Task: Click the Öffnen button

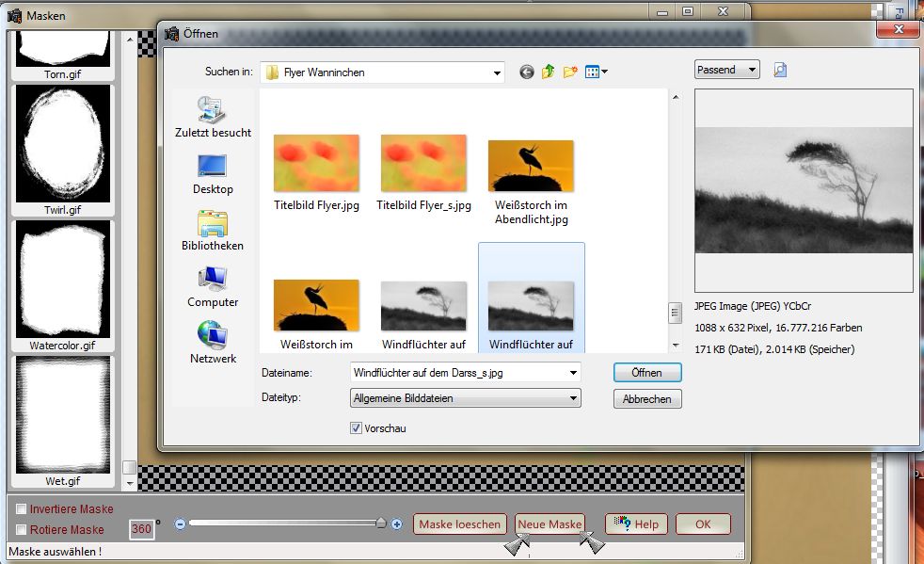Action: [x=646, y=373]
